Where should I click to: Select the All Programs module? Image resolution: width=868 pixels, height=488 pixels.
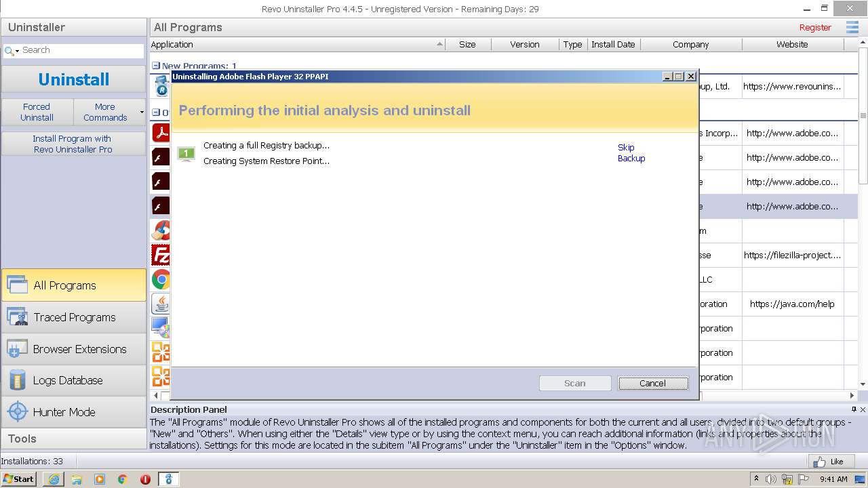click(73, 285)
